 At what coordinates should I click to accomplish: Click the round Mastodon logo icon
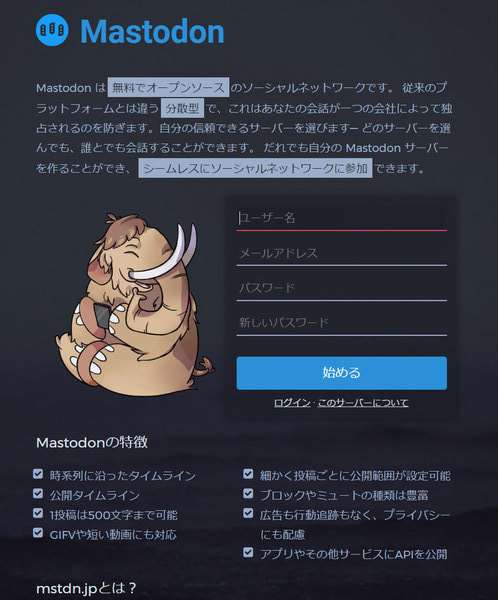[x=52, y=29]
